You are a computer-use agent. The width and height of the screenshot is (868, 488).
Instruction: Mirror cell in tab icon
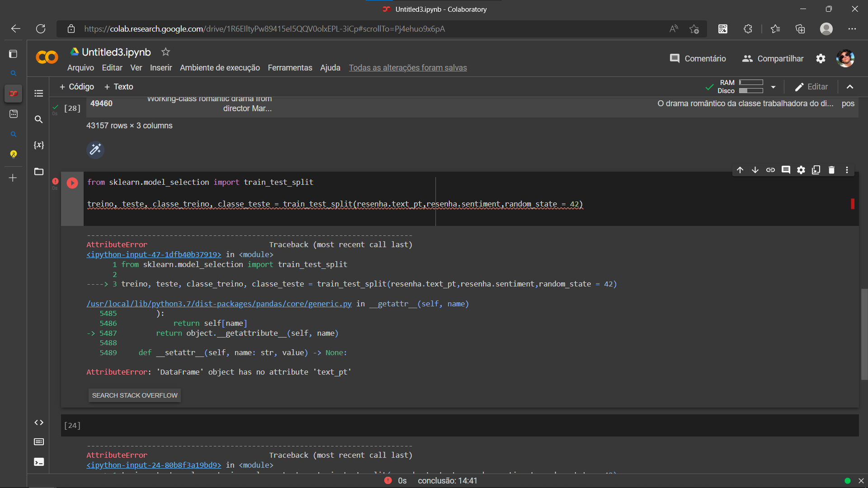(816, 170)
